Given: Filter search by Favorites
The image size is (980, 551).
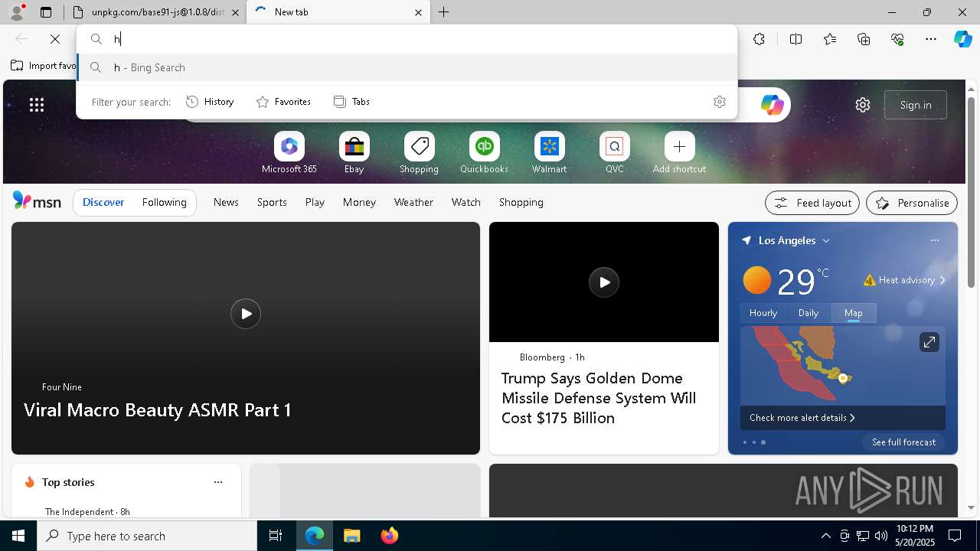Looking at the screenshot, I should [283, 102].
